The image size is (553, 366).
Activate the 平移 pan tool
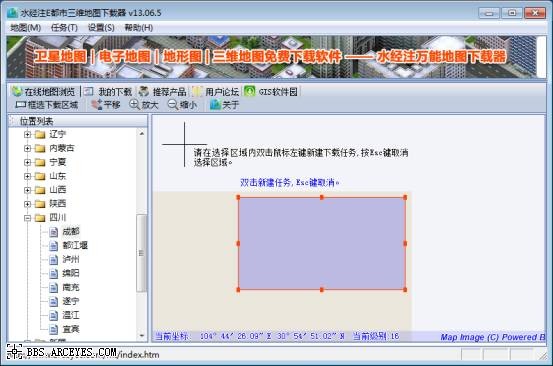point(106,105)
